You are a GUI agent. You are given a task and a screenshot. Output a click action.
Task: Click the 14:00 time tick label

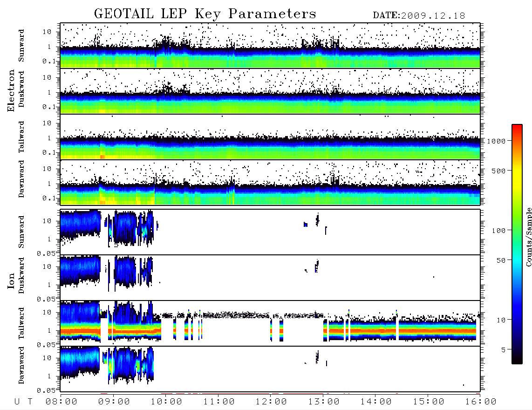pos(376,402)
